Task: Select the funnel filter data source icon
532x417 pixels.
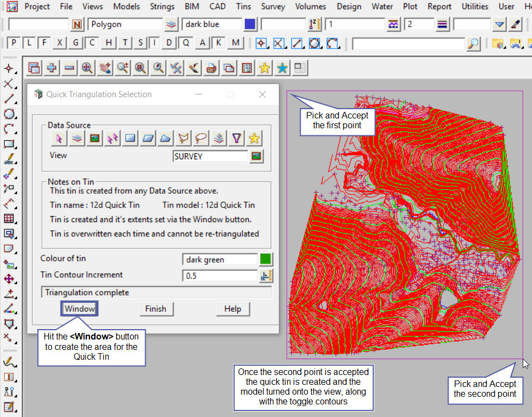Action: [236, 139]
